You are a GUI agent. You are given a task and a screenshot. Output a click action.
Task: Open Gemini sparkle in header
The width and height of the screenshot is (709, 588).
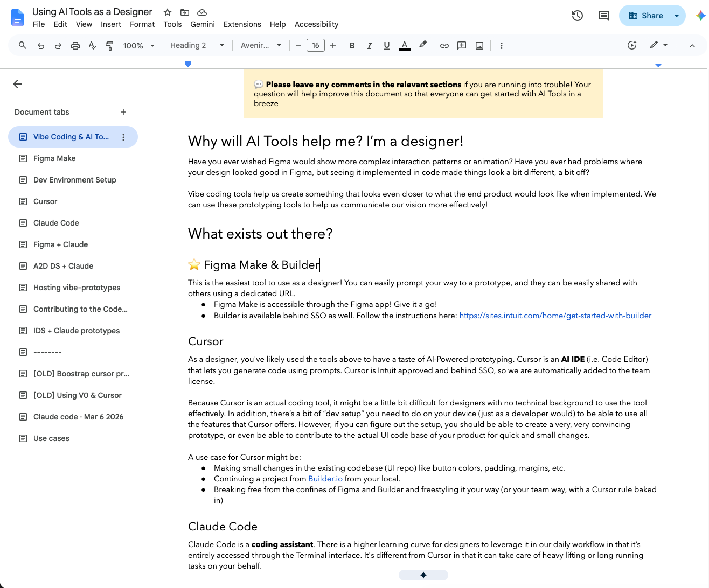click(x=700, y=16)
